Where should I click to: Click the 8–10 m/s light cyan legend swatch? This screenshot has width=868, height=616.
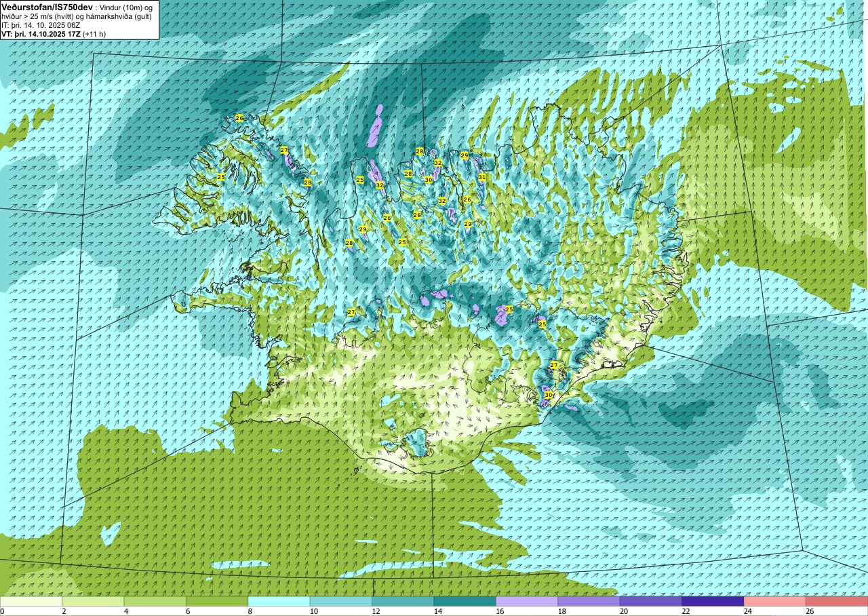279,601
